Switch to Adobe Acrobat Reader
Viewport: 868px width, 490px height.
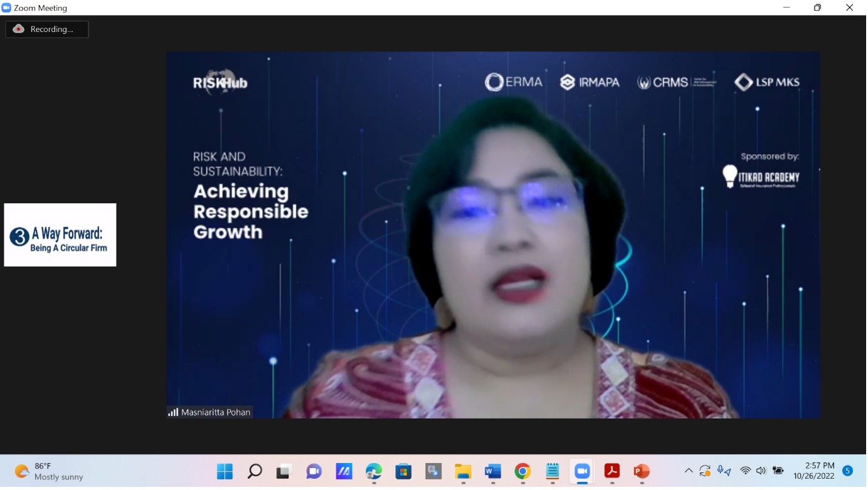612,471
